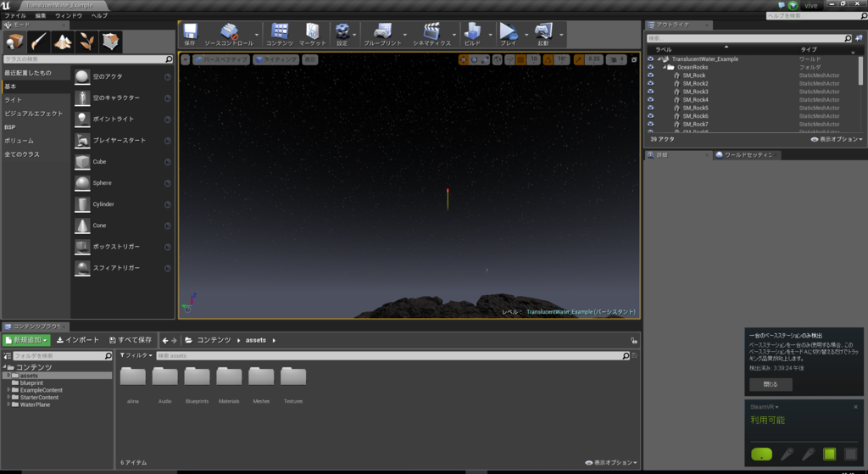Expand the ExampleContent folder tree node
This screenshot has width=868, height=474.
[8, 390]
